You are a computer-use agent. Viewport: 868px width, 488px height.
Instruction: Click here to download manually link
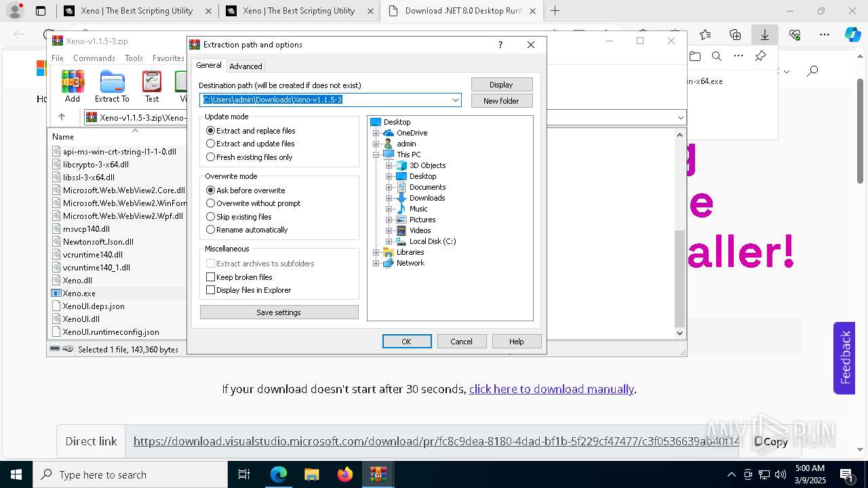[x=551, y=389]
